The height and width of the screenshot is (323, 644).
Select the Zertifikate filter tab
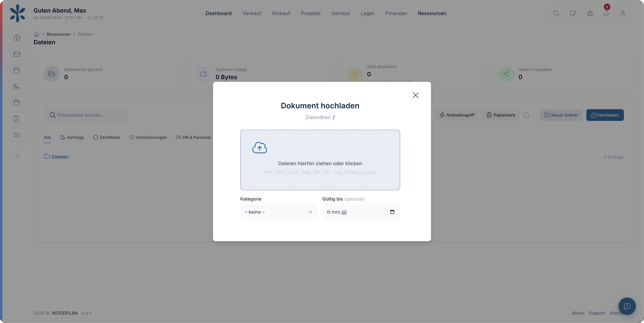coord(107,138)
